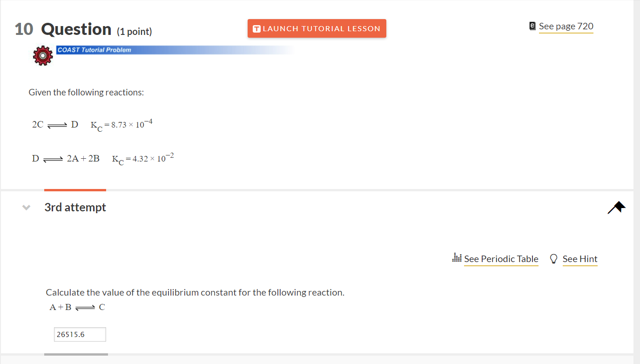Open the COAST Tutorial Problem banner
This screenshot has width=640, height=364.
(x=93, y=49)
